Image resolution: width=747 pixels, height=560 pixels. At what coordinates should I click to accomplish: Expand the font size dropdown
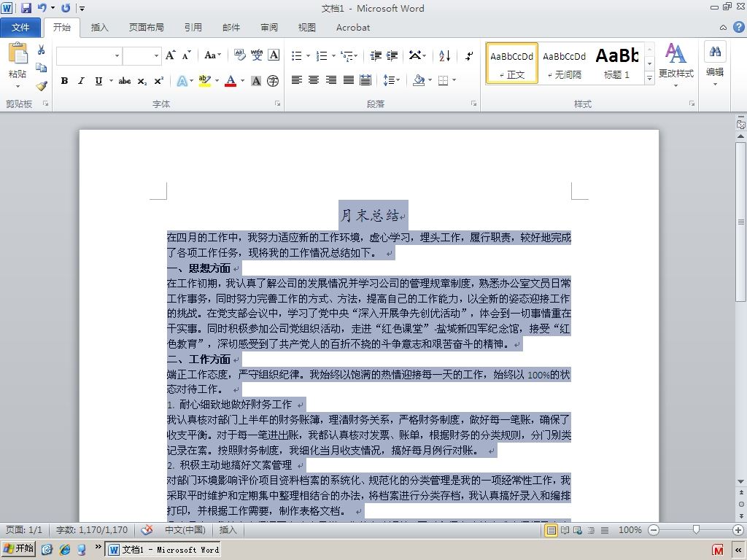156,55
